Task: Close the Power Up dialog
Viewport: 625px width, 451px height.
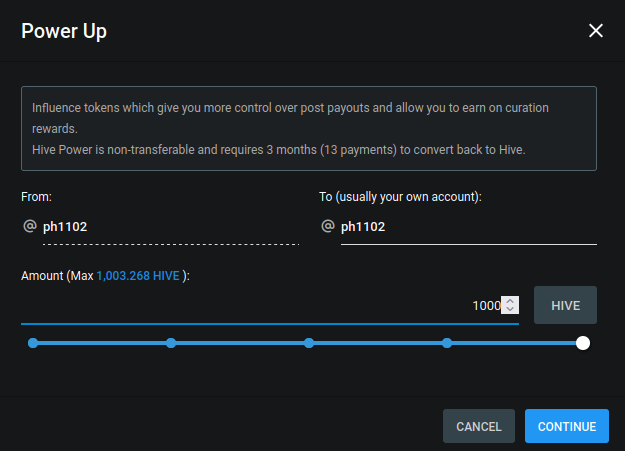Action: click(x=596, y=30)
